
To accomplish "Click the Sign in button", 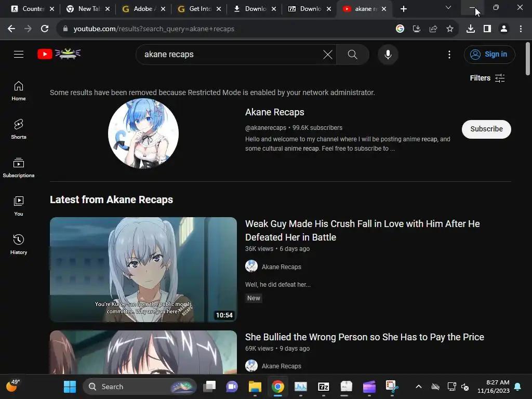I will [489, 54].
